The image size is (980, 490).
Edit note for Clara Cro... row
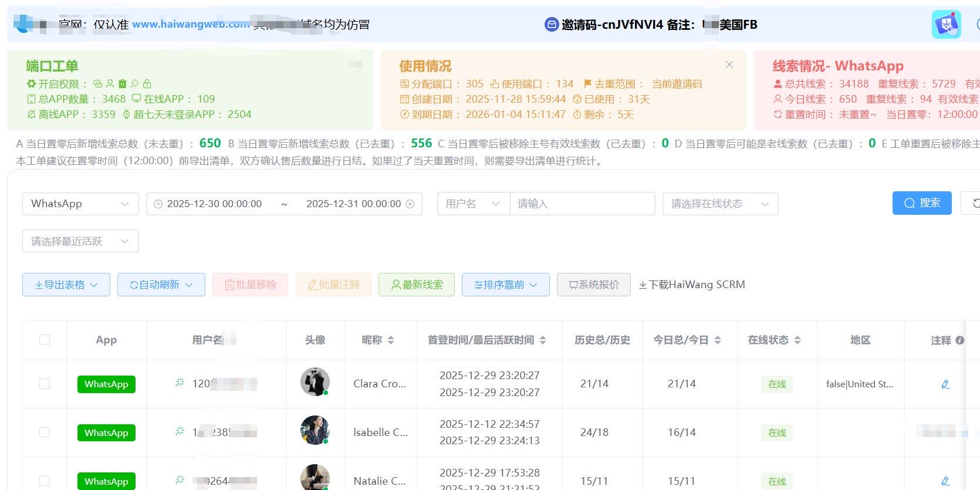[945, 384]
